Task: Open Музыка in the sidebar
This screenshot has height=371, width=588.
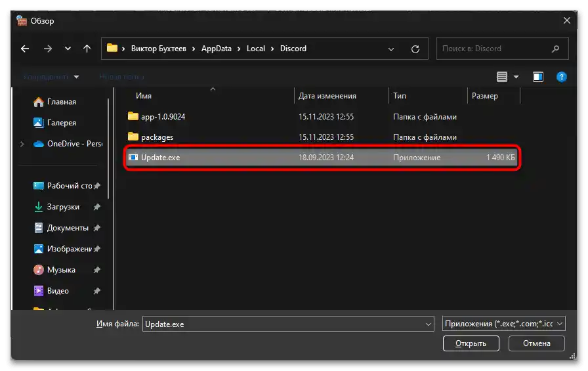Action: click(x=61, y=270)
